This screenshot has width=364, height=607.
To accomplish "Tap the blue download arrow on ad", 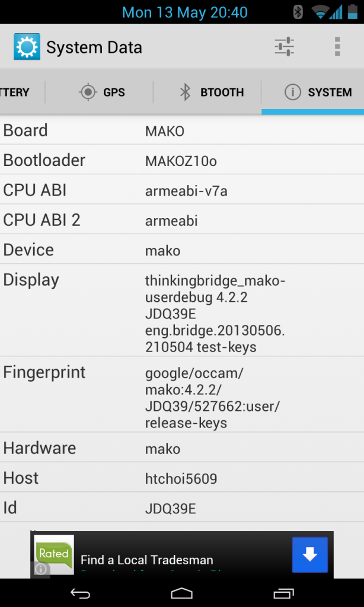I will [x=309, y=555].
